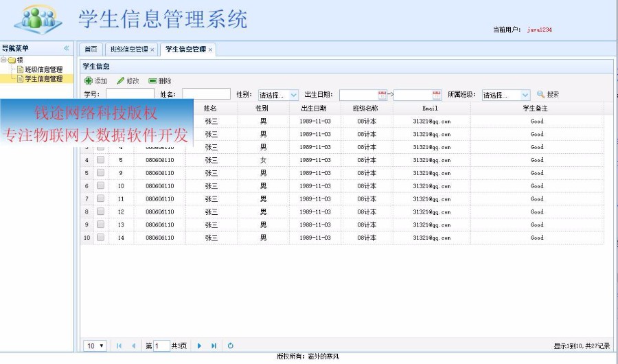Sort by 班级名称 column header

pos(366,108)
